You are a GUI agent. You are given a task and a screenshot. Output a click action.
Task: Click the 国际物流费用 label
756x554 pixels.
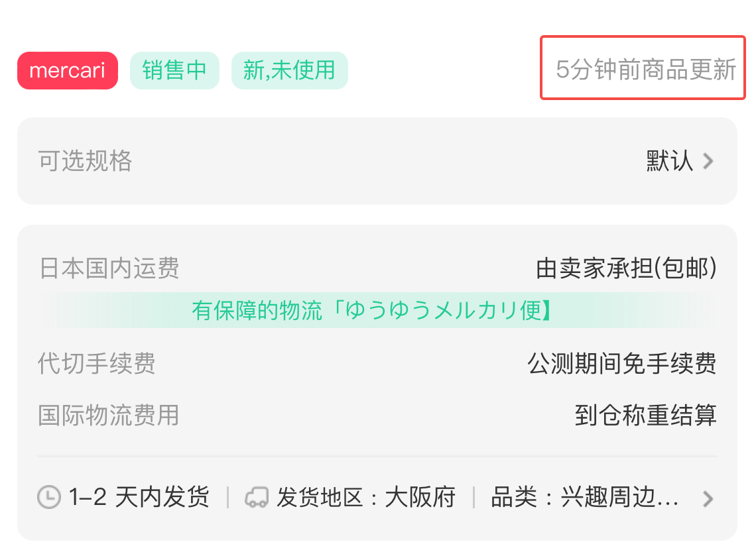click(109, 415)
